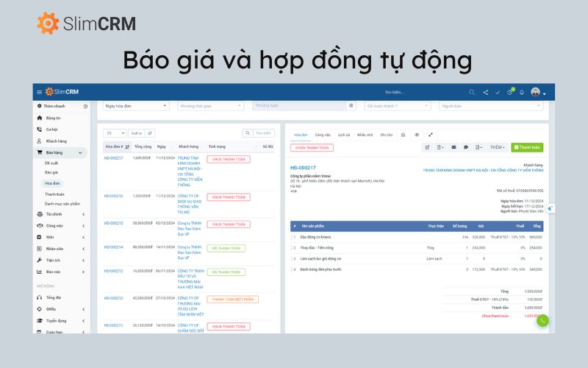Open invoice HĐ-000216 in the list
The width and height of the screenshot is (588, 368).
tap(114, 196)
